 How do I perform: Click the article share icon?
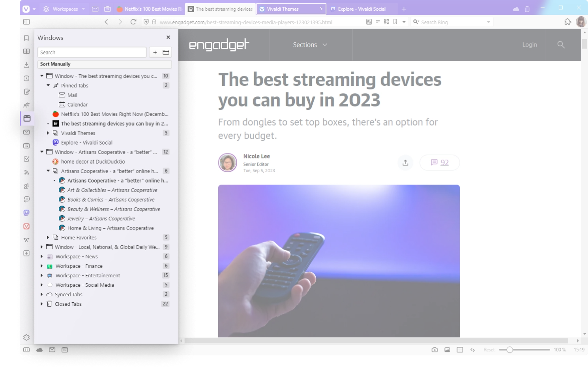[x=405, y=163]
